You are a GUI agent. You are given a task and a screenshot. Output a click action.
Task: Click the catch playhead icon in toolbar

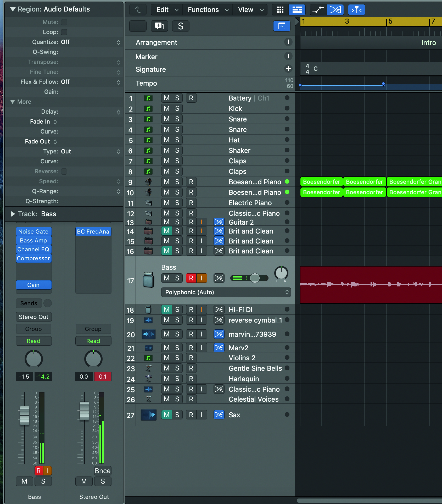tap(356, 10)
